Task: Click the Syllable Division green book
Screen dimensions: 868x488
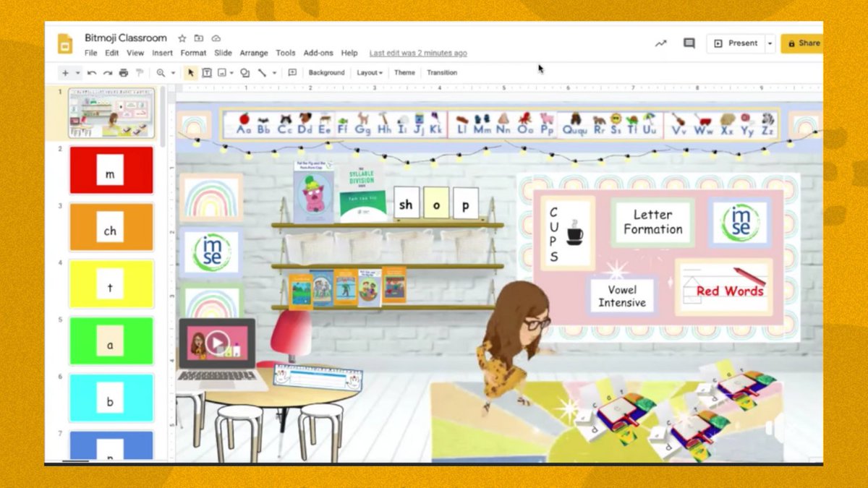Action: pos(363,192)
